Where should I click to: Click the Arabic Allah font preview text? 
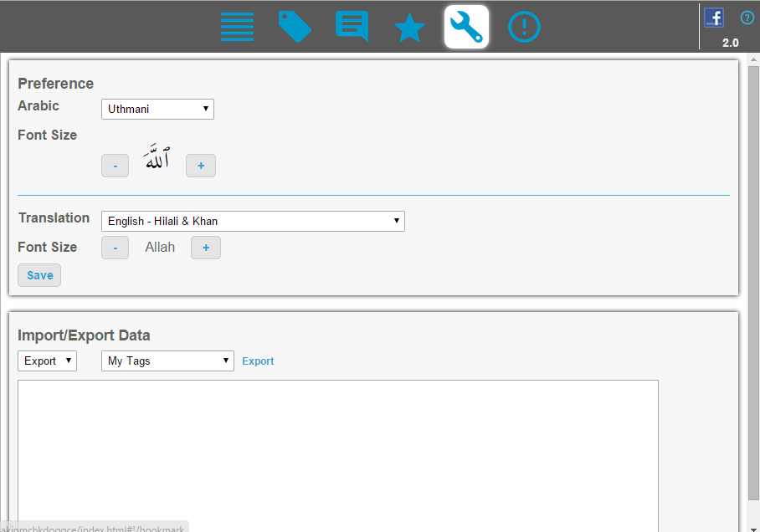157,156
